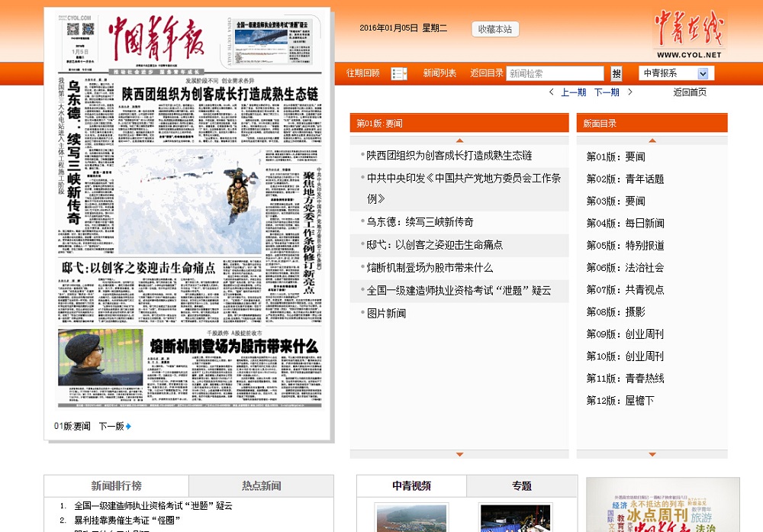Click the 冰点周刊 banner image
The image size is (763, 532).
pos(663,505)
